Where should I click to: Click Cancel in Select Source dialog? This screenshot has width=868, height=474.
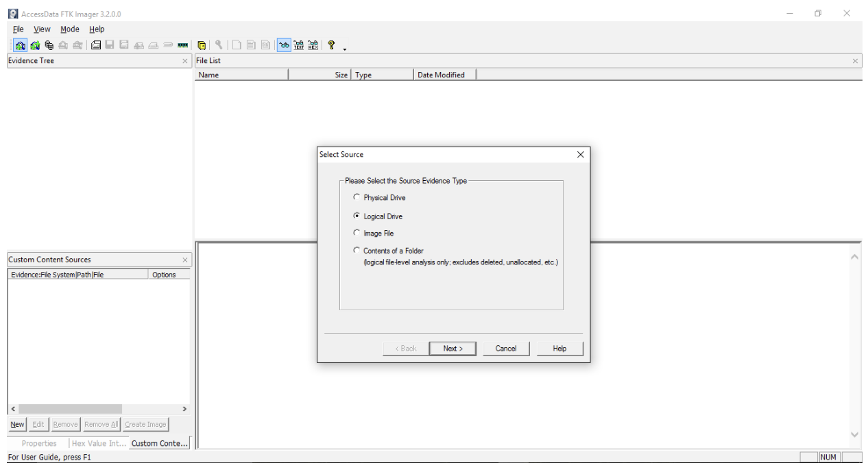(x=506, y=349)
